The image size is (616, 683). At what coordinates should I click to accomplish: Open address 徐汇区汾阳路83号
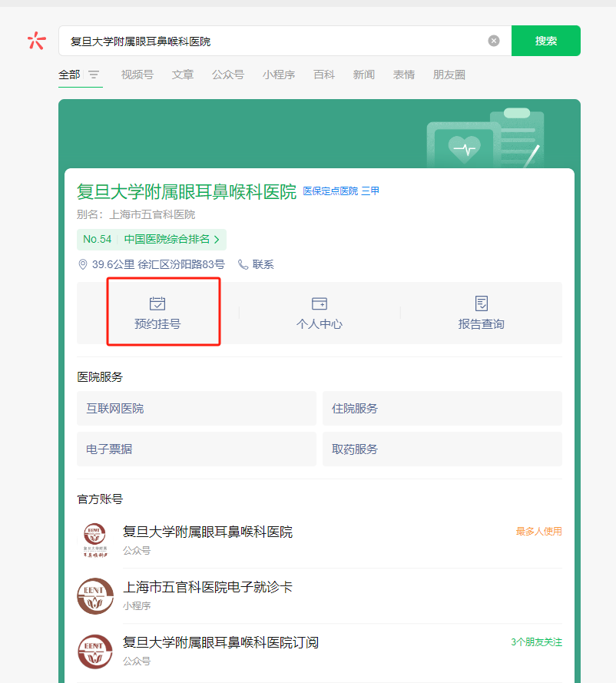(181, 264)
